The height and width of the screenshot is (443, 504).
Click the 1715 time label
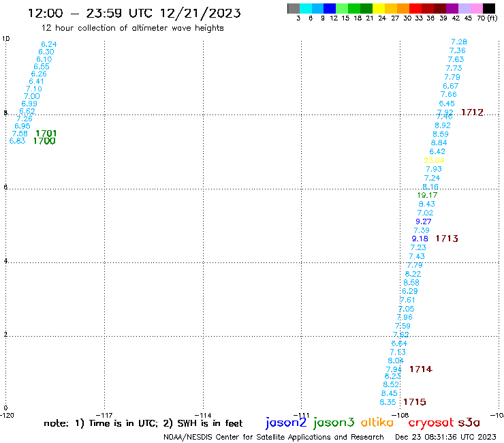(415, 402)
